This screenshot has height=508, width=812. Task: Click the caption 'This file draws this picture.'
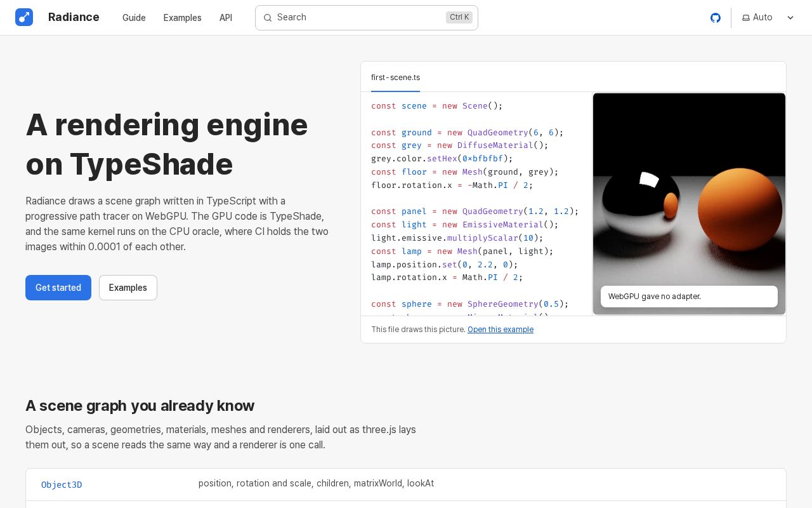pyautogui.click(x=419, y=330)
